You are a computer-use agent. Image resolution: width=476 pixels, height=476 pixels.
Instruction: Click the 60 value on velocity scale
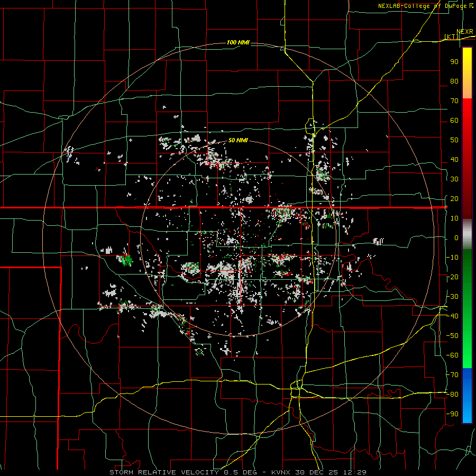point(454,121)
